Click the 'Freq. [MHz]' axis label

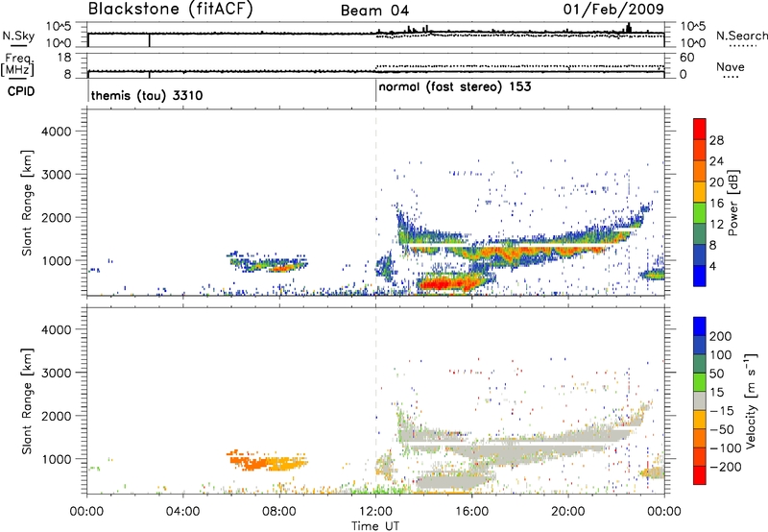pyautogui.click(x=18, y=65)
